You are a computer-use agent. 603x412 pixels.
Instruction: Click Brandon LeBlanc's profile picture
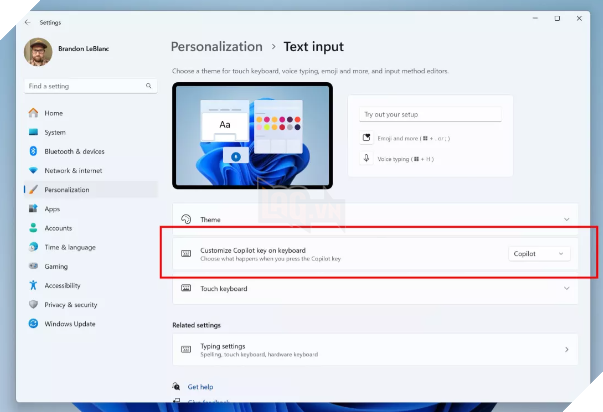(x=38, y=52)
